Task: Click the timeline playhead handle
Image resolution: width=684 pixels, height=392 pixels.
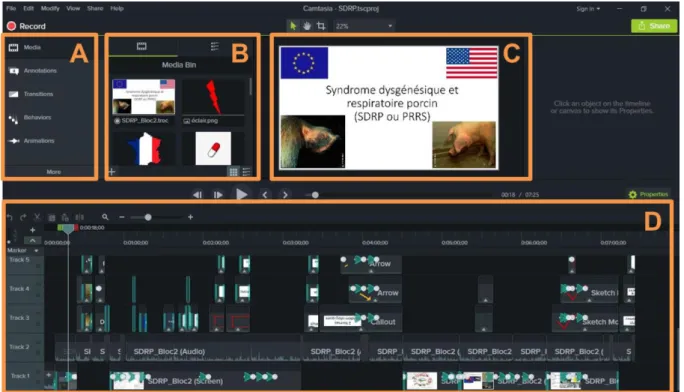Action: coord(68,228)
